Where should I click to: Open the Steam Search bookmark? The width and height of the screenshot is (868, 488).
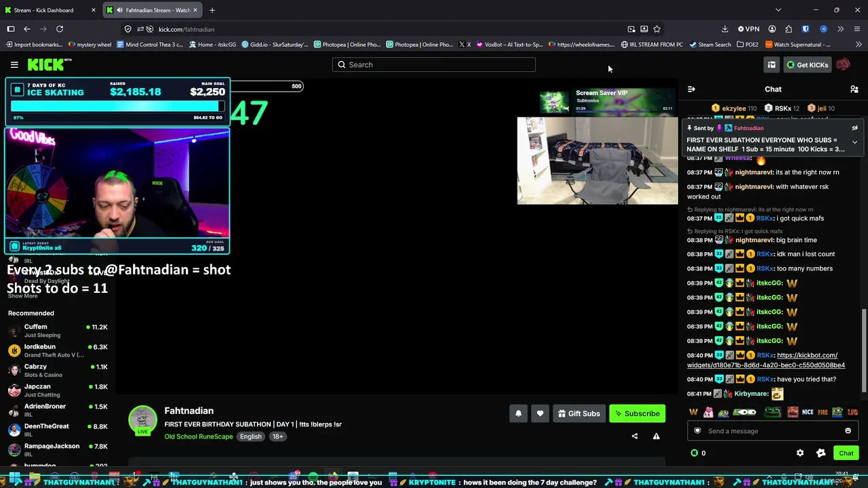[x=710, y=45]
